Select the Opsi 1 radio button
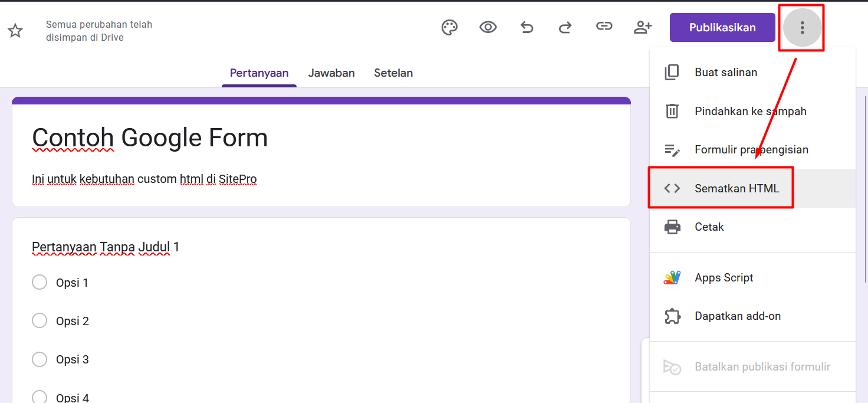868x403 pixels. point(40,283)
